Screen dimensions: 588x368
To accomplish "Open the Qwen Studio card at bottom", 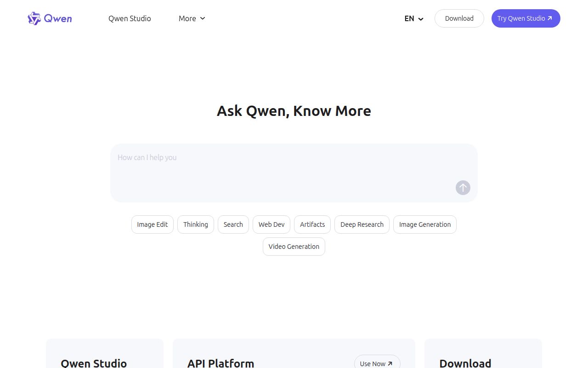I will click(x=105, y=353).
